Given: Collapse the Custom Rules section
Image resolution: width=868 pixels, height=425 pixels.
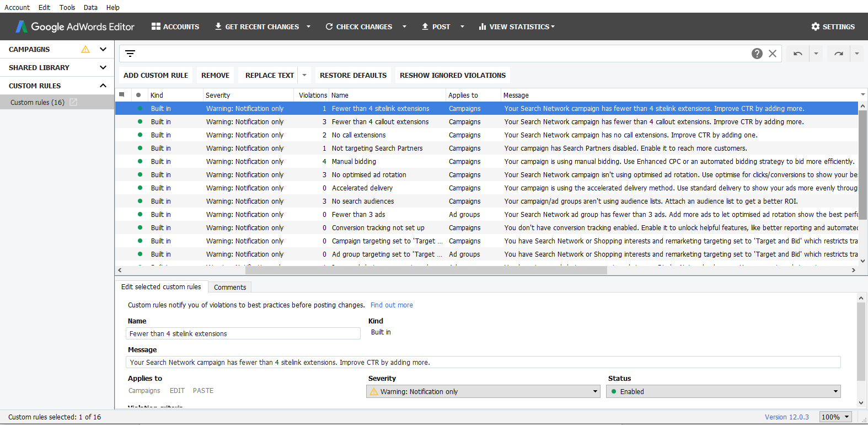Looking at the screenshot, I should (103, 86).
